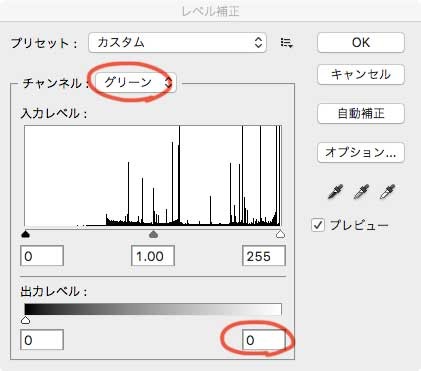Open the チャンネル dropdown showing グリーン
The image size is (421, 371).
tap(136, 82)
